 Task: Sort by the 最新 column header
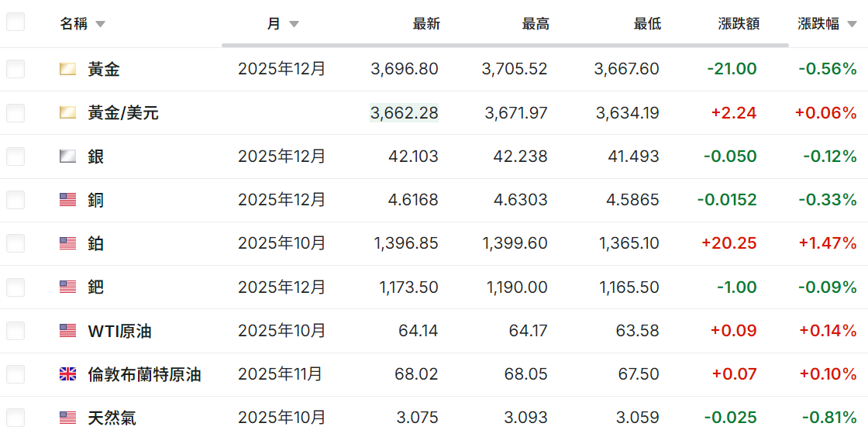[x=426, y=24]
